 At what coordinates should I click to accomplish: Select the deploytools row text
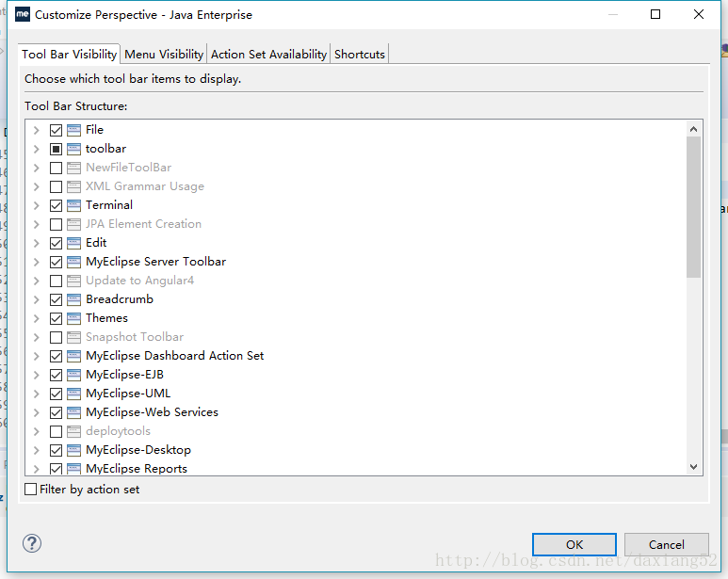[118, 431]
